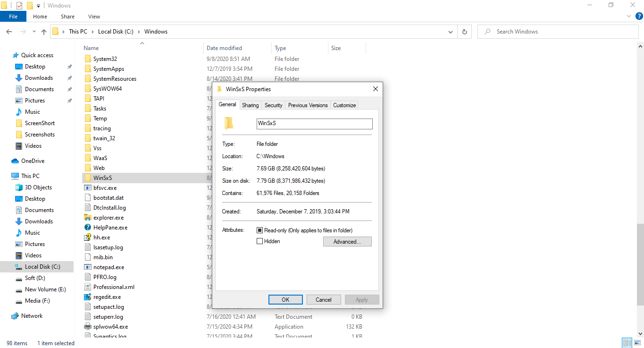644x348 pixels.
Task: Sort files by Name column header
Action: 142,48
